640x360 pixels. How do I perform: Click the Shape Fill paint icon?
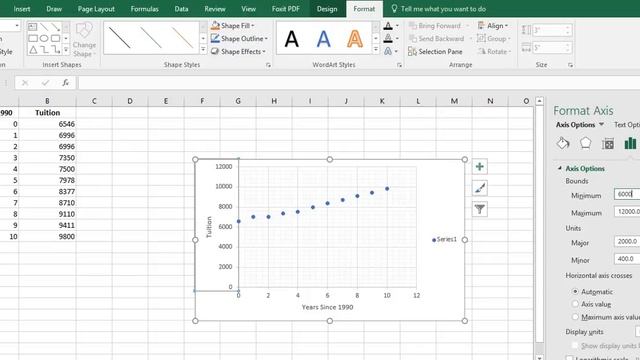point(215,25)
